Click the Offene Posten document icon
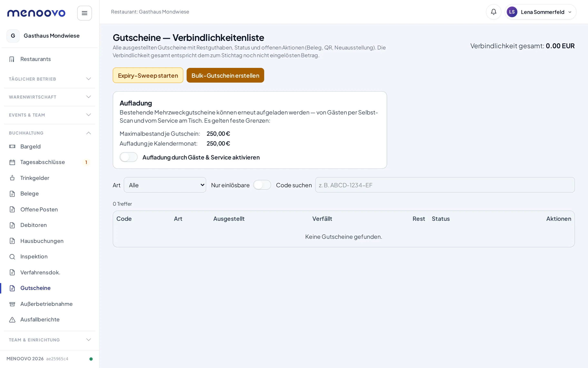588x368 pixels. [12, 210]
